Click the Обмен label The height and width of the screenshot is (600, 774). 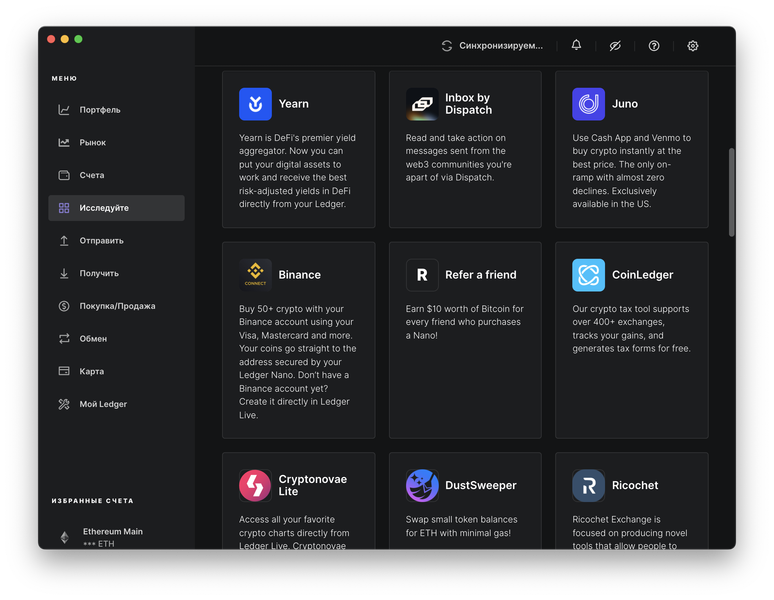point(93,338)
